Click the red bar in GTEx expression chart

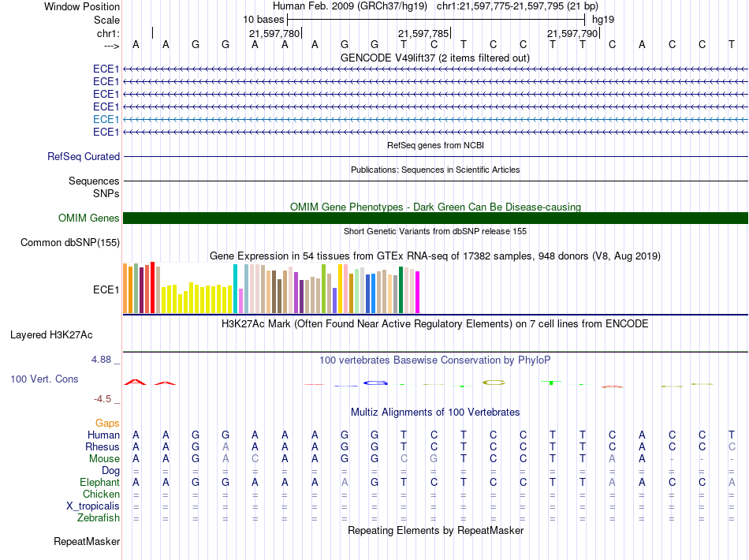[x=152, y=287]
